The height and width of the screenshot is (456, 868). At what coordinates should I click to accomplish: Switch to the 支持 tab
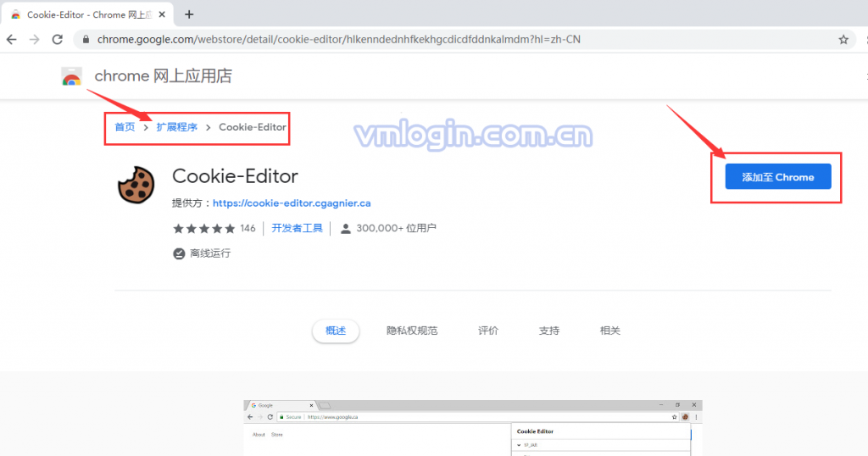(549, 331)
